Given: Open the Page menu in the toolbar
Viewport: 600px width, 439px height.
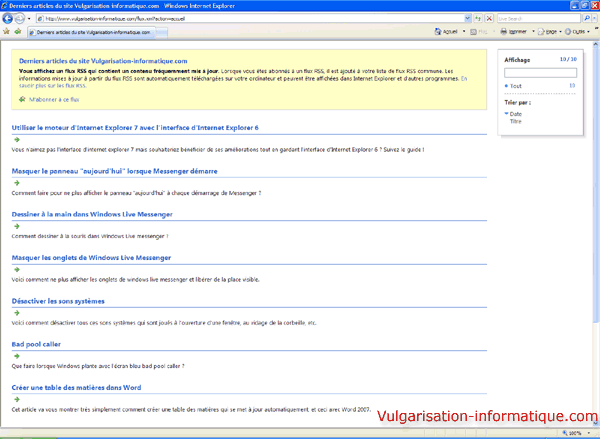Looking at the screenshot, I should (549, 32).
